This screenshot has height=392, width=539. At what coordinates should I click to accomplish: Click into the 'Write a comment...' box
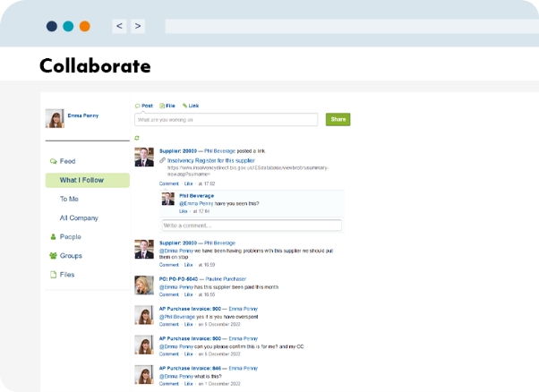pos(251,226)
